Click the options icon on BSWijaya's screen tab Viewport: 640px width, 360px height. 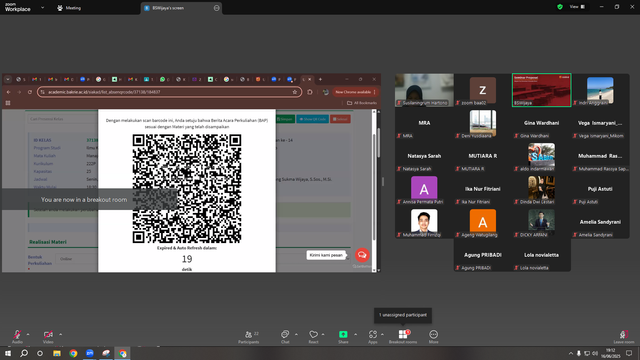pyautogui.click(x=216, y=8)
